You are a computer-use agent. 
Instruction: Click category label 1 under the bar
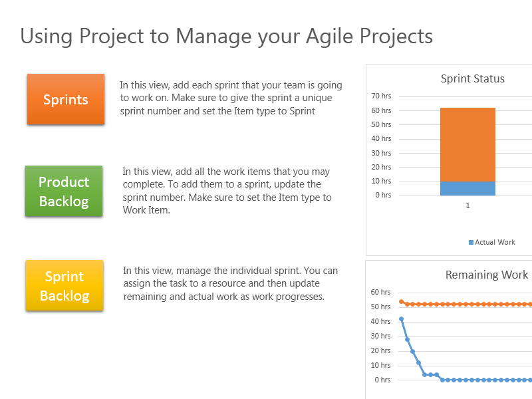467,206
